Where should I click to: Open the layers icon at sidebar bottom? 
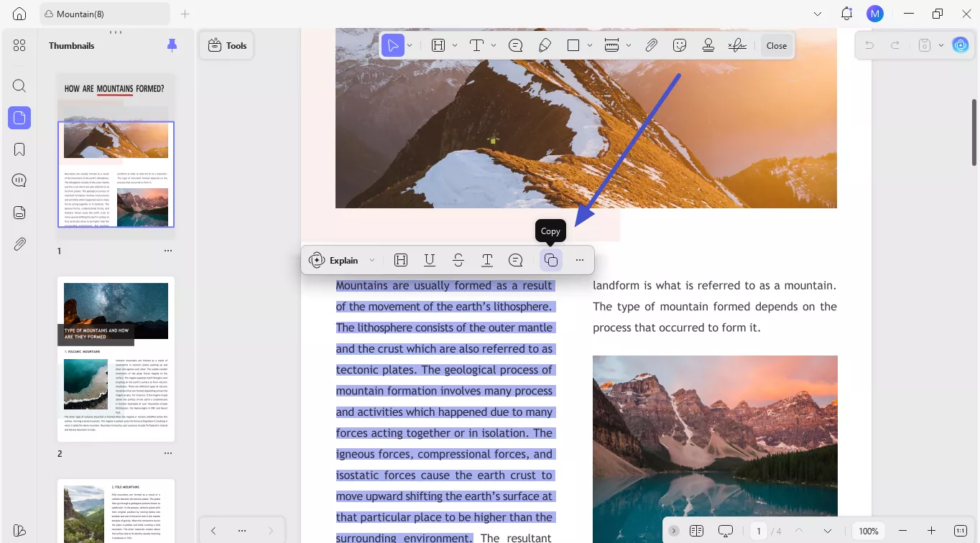[19, 531]
